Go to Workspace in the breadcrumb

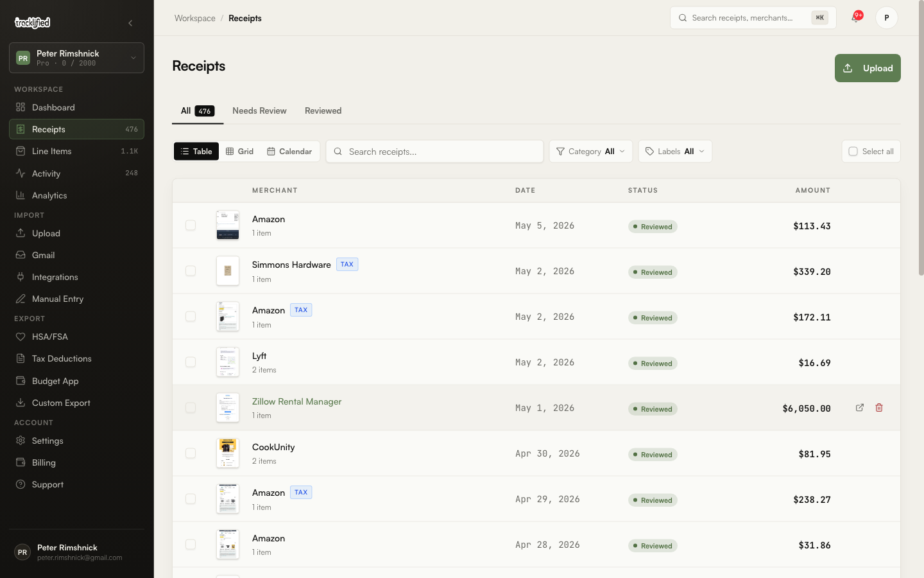coord(195,18)
